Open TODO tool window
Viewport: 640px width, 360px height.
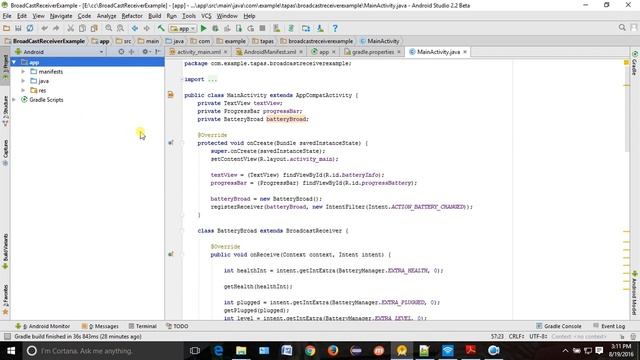(177, 326)
